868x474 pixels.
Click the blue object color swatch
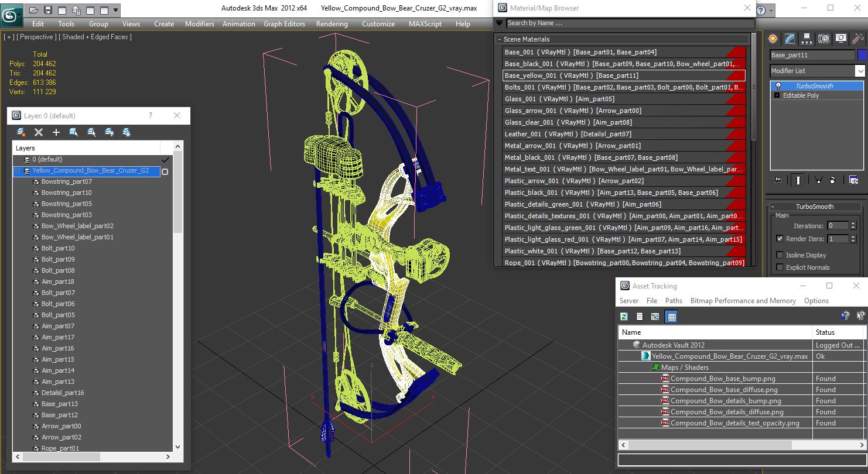coord(862,55)
